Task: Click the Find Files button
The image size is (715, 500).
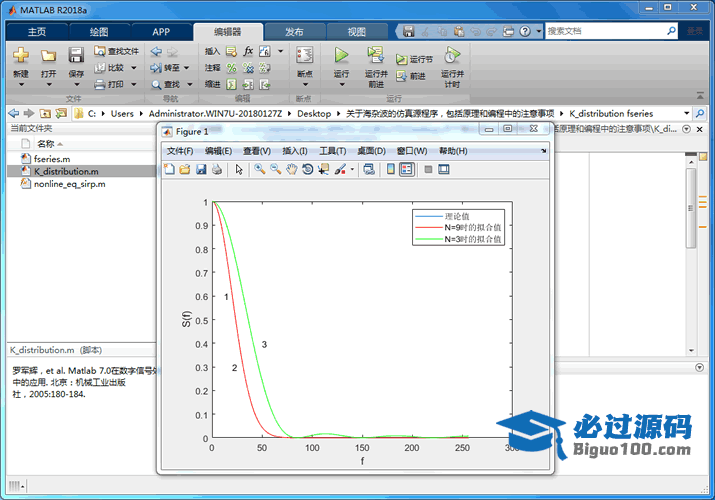Action: [x=116, y=51]
